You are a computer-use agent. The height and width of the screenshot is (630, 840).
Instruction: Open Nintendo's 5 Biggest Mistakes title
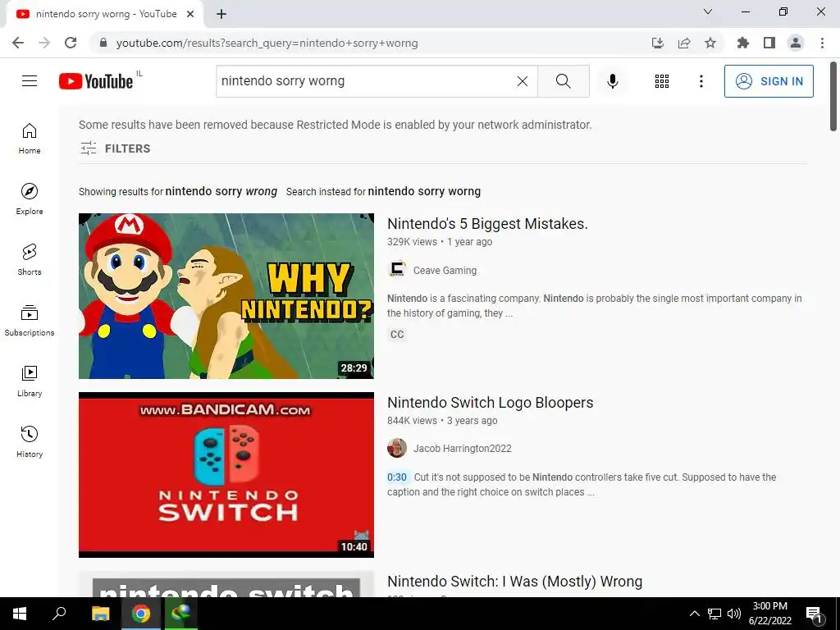[x=487, y=223]
